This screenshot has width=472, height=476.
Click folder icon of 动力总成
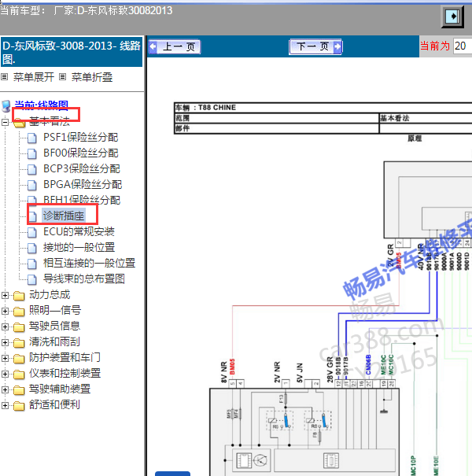pyautogui.click(x=19, y=296)
